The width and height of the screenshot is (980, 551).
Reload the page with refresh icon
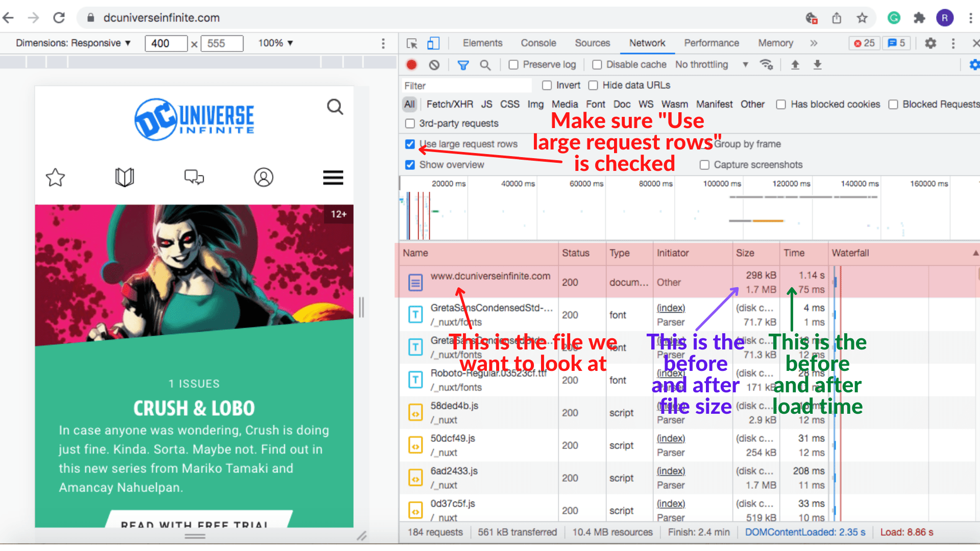59,18
